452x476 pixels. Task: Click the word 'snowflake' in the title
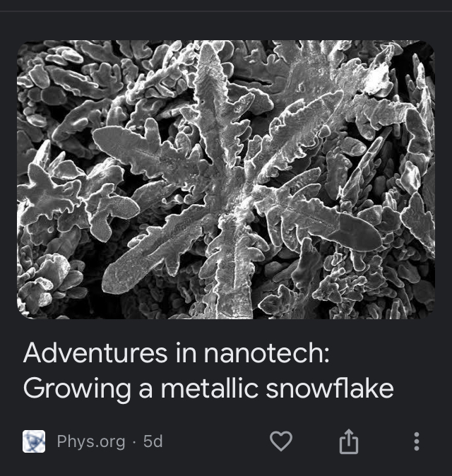(330, 388)
